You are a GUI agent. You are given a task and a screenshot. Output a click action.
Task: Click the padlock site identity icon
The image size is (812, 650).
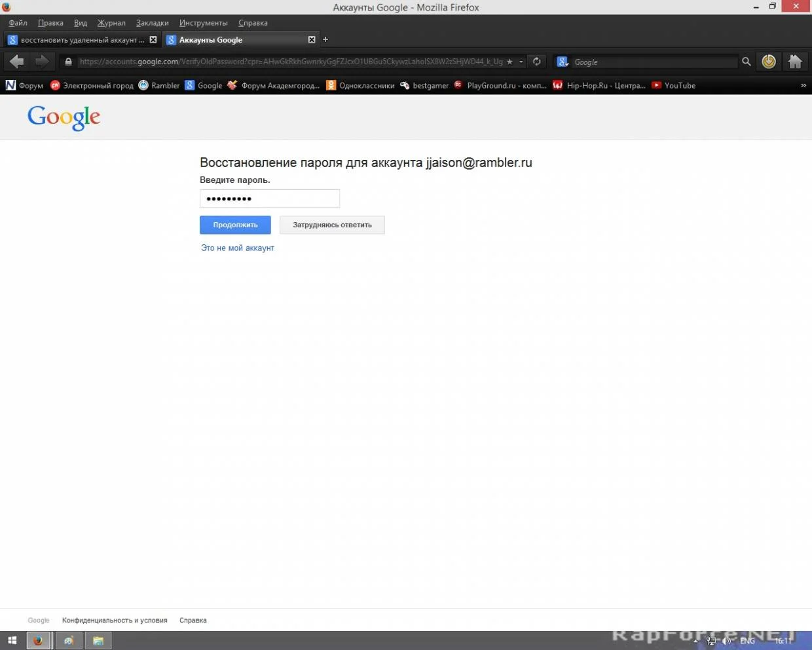[x=68, y=62]
